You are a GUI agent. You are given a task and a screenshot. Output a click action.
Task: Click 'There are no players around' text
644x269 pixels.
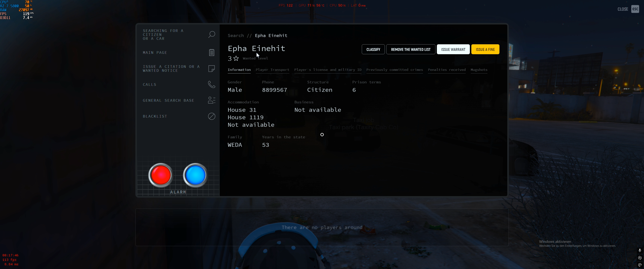pos(322,228)
